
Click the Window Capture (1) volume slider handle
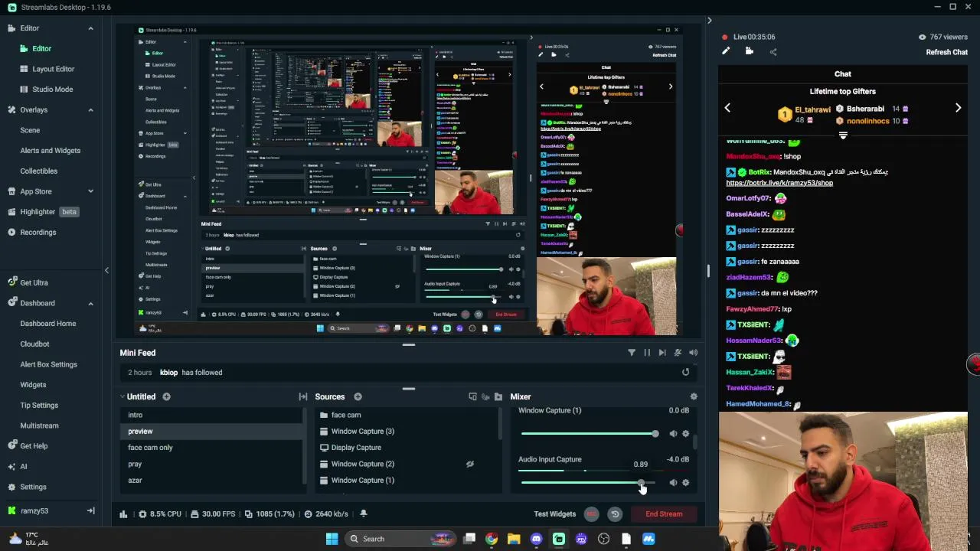pos(655,434)
